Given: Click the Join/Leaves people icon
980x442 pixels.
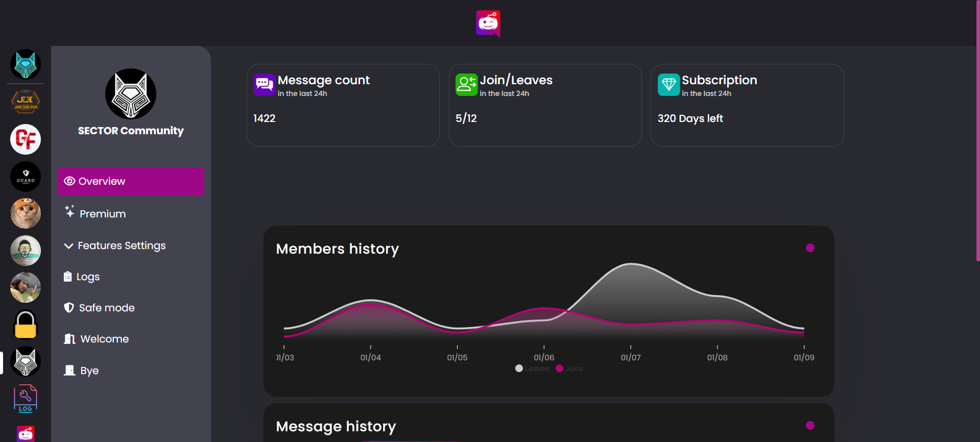Looking at the screenshot, I should pyautogui.click(x=466, y=85).
